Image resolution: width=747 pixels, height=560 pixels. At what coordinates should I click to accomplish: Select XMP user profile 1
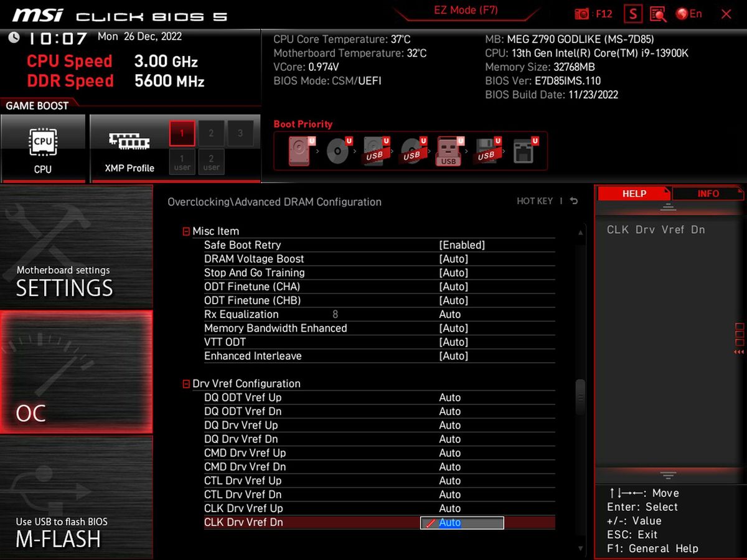tap(182, 162)
